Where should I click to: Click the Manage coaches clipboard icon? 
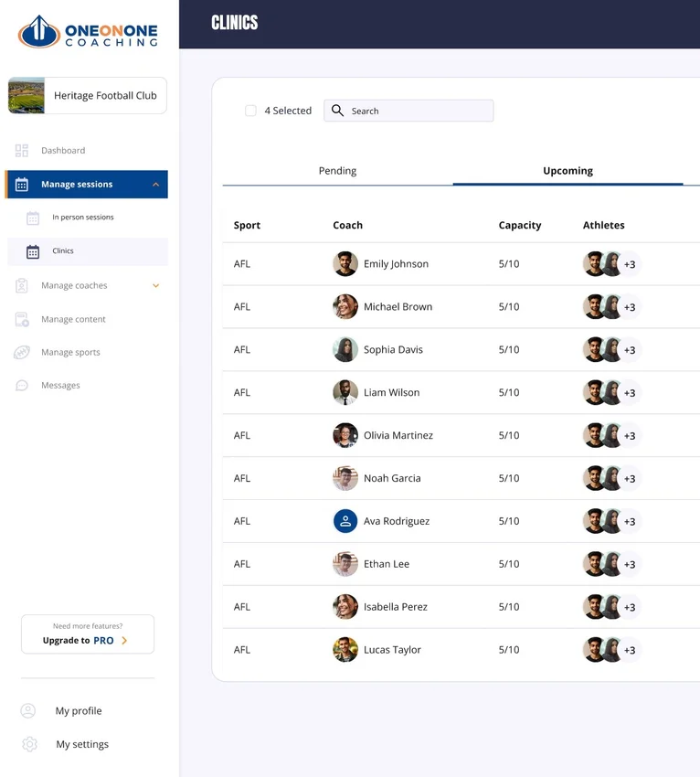point(22,285)
